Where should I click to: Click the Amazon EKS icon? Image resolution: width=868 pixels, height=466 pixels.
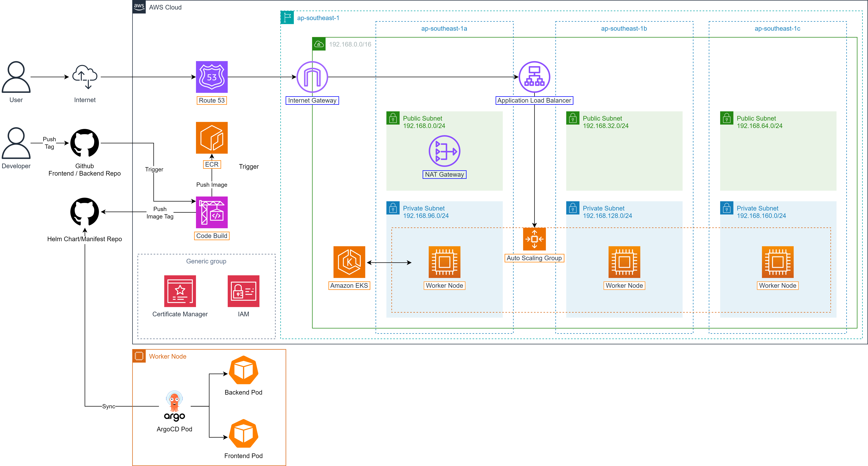[x=349, y=262]
